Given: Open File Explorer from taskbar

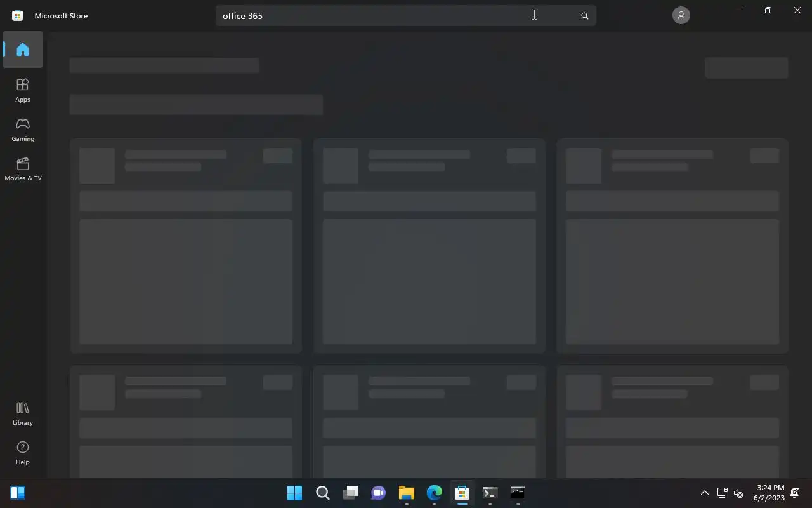Looking at the screenshot, I should coord(406,493).
